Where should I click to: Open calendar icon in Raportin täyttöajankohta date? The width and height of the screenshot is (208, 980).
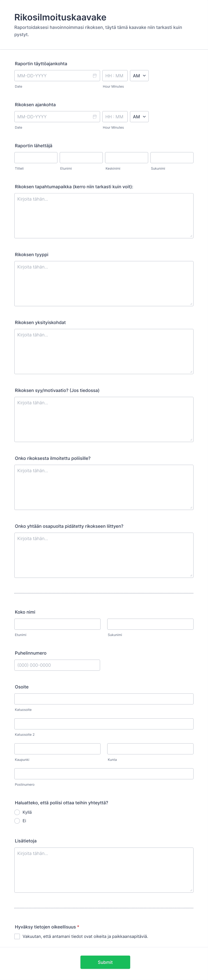click(x=95, y=76)
